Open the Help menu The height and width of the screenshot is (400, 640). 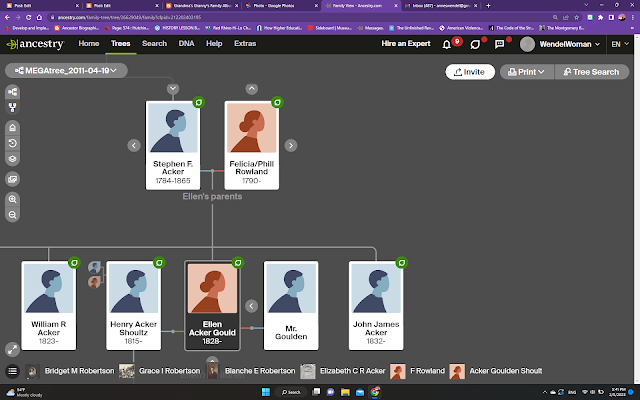pyautogui.click(x=214, y=43)
